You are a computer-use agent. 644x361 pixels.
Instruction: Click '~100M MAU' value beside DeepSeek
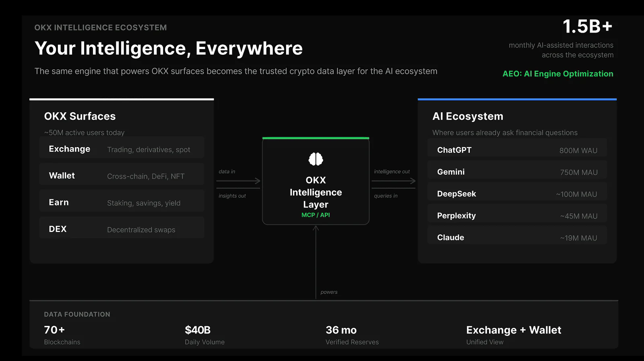pyautogui.click(x=576, y=194)
